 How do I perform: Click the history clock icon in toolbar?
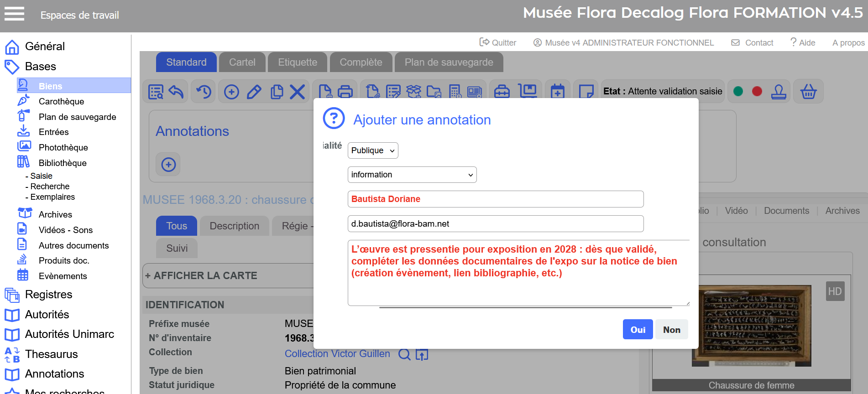204,92
